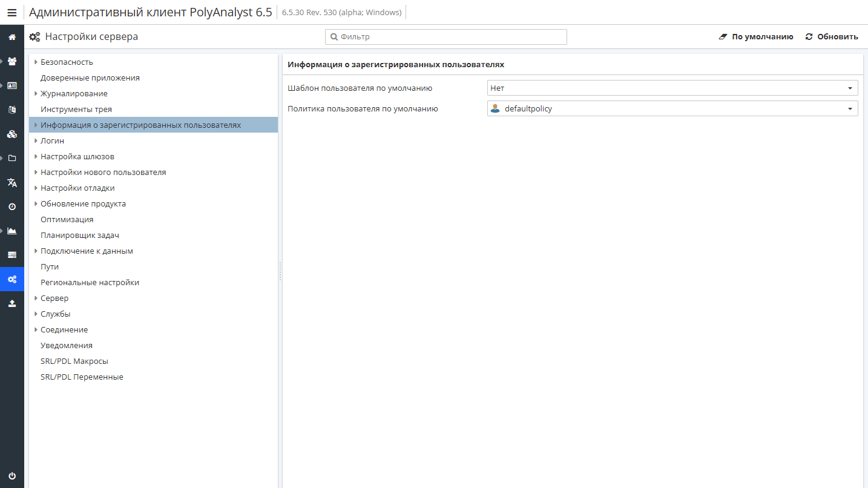Open the folder sidebar icon

[12, 158]
